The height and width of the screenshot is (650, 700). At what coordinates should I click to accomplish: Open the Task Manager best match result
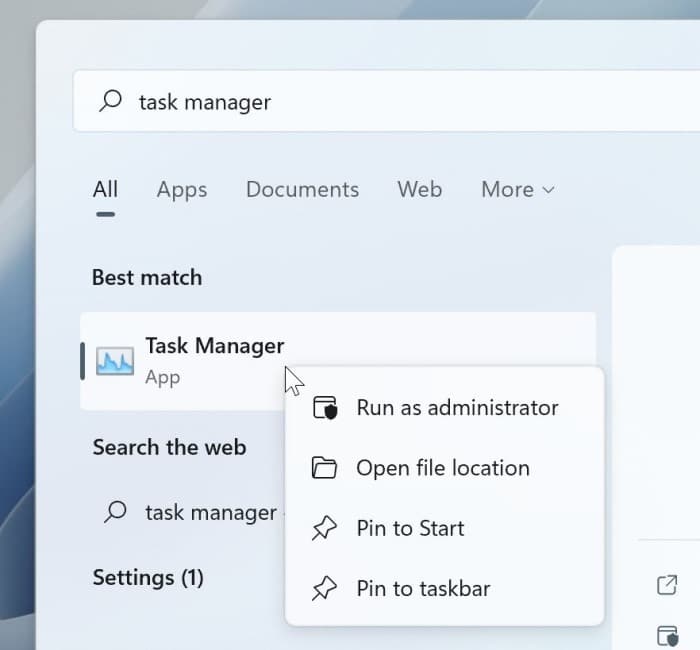pyautogui.click(x=338, y=361)
